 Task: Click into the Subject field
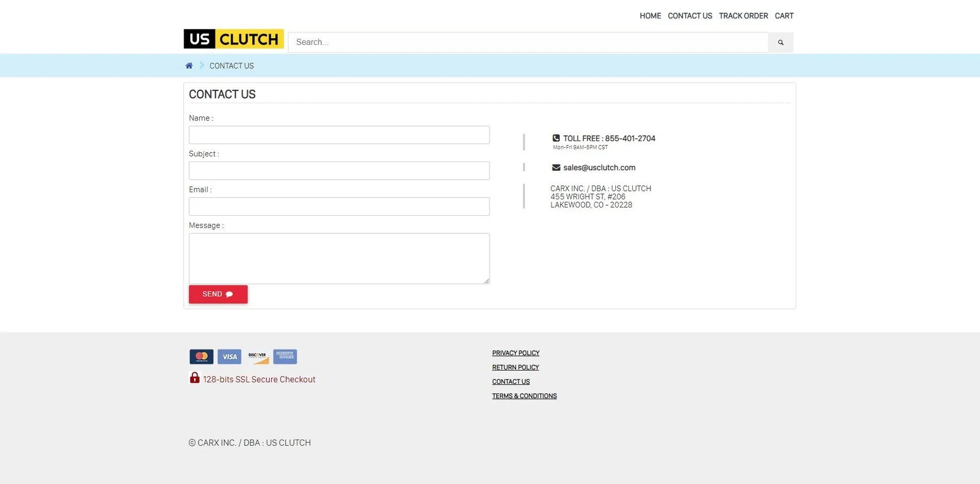click(339, 171)
